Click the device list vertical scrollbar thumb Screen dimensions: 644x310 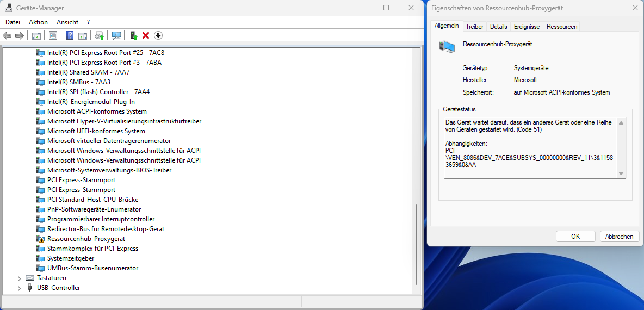417,245
